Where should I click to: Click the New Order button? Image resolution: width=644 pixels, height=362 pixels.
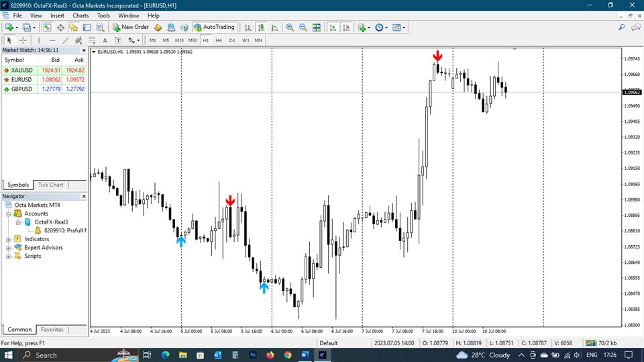point(131,28)
